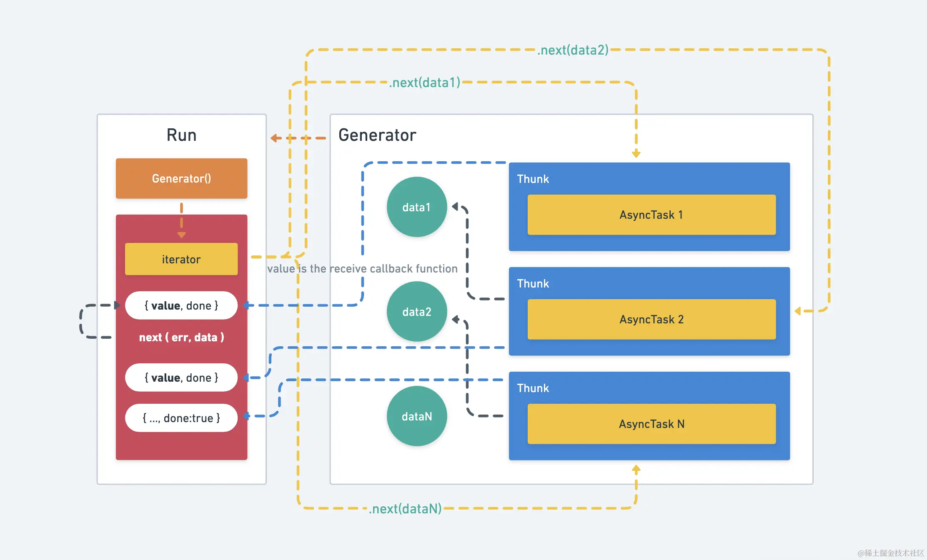Select the AsyncTask 2 yellow box
Viewport: 927px width, 560px height.
pos(651,320)
